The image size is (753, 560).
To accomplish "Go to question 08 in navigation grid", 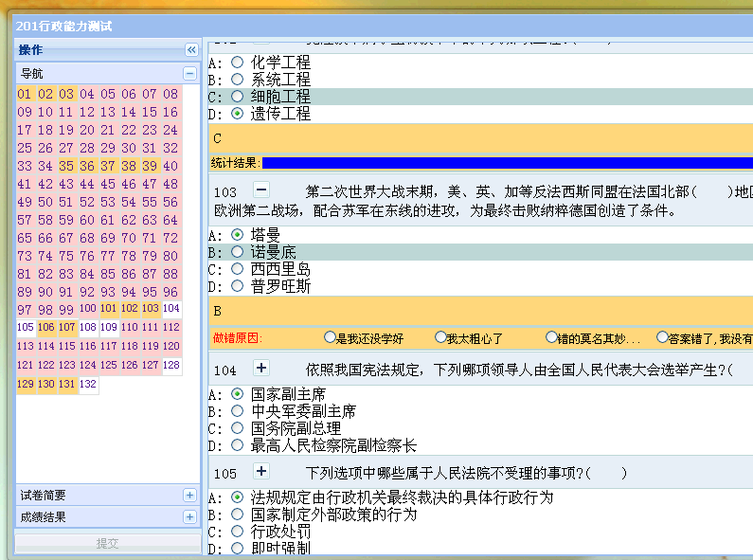I will pos(170,94).
